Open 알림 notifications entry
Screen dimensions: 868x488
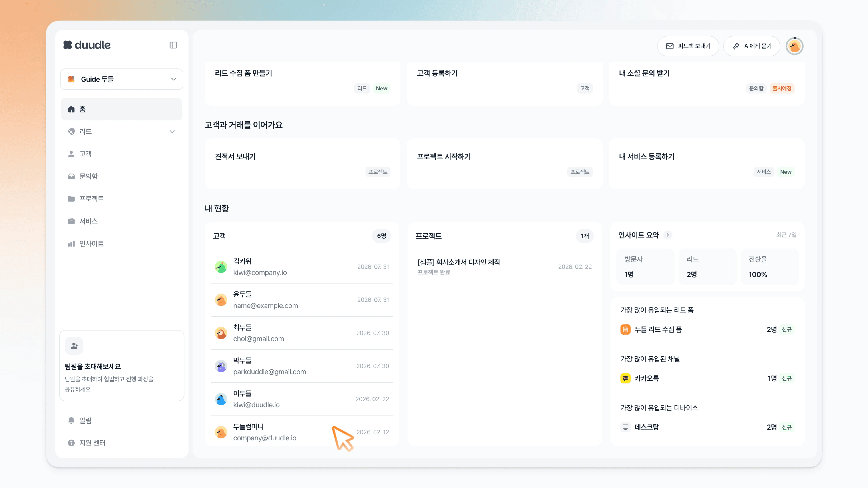click(x=122, y=421)
